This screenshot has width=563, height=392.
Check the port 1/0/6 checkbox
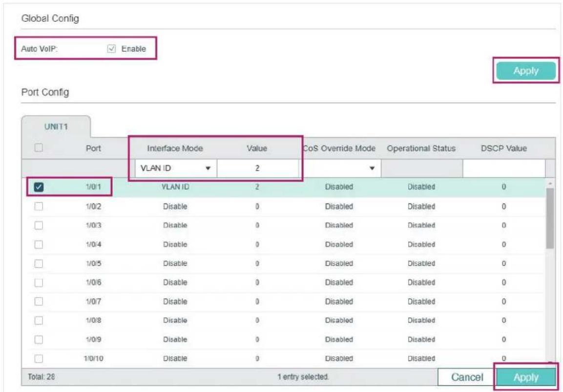(x=39, y=283)
